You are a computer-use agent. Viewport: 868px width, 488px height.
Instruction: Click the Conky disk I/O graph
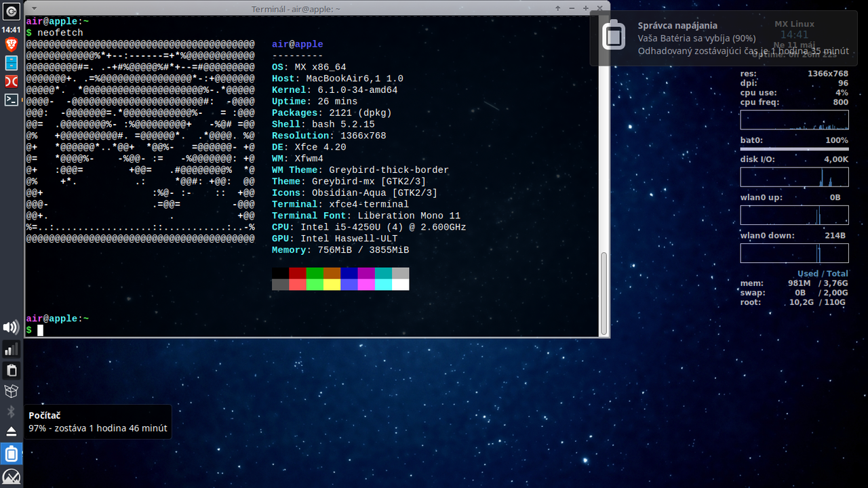(x=794, y=177)
